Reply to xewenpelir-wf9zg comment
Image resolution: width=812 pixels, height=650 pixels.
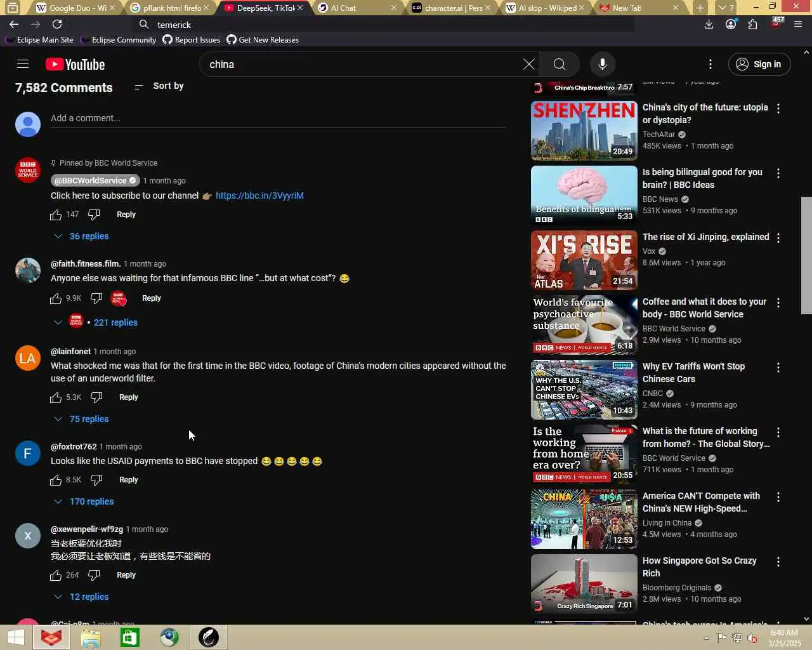[x=126, y=575]
